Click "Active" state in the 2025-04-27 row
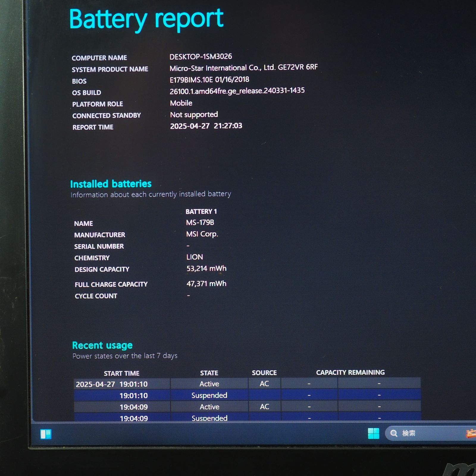This screenshot has height=476, width=476. tap(209, 384)
